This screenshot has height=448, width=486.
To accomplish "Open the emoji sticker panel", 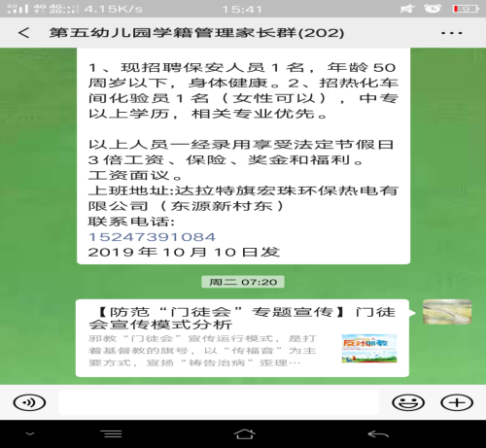I will click(408, 402).
